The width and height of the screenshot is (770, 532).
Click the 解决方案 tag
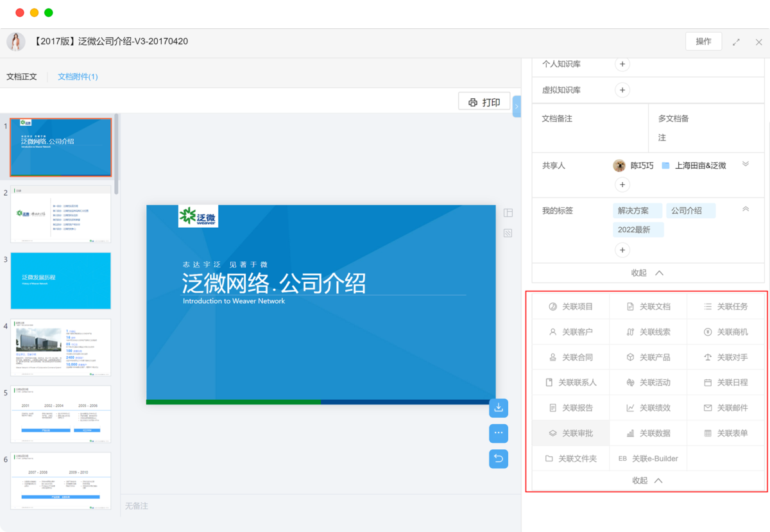tap(637, 210)
